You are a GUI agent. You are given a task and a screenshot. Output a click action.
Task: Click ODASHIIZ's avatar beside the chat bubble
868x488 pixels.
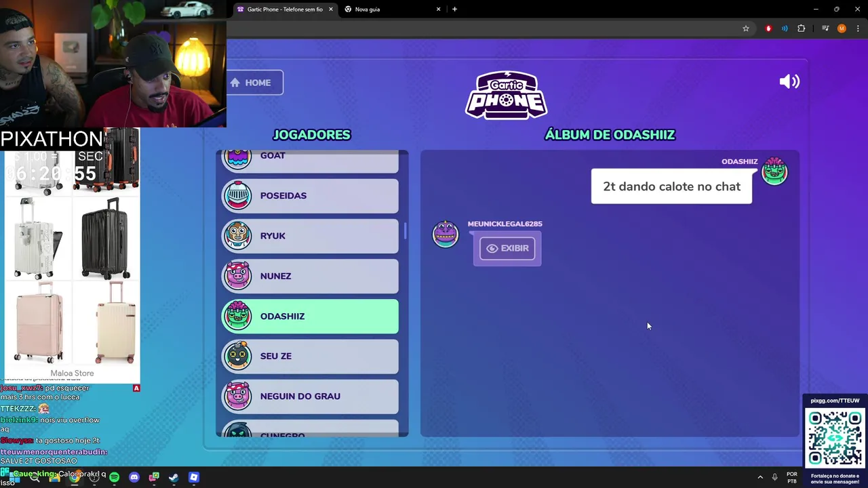774,171
